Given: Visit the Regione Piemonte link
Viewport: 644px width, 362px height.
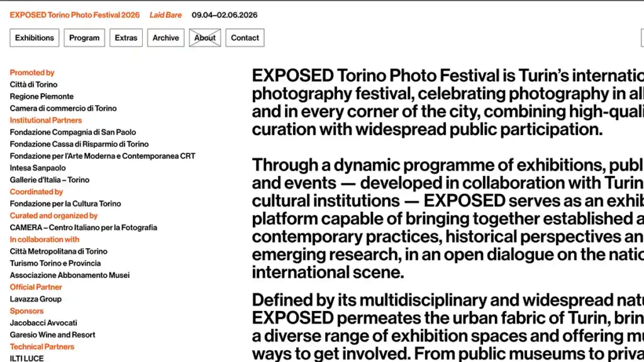Looking at the screenshot, I should point(42,96).
